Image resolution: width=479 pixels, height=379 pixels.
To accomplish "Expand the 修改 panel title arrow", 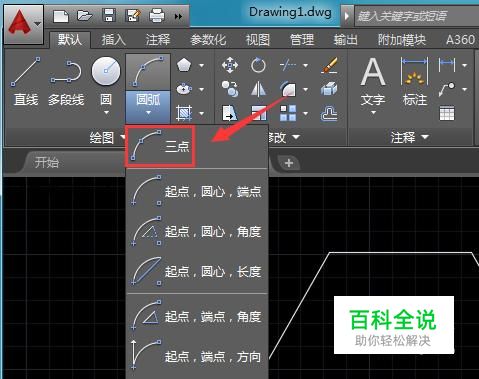I will click(296, 137).
